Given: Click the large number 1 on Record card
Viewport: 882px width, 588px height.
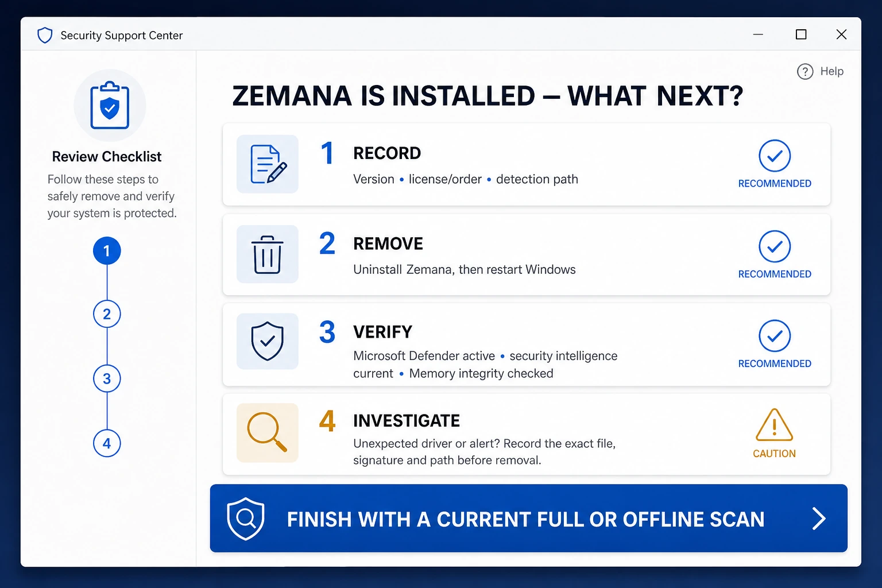Looking at the screenshot, I should coord(327,153).
